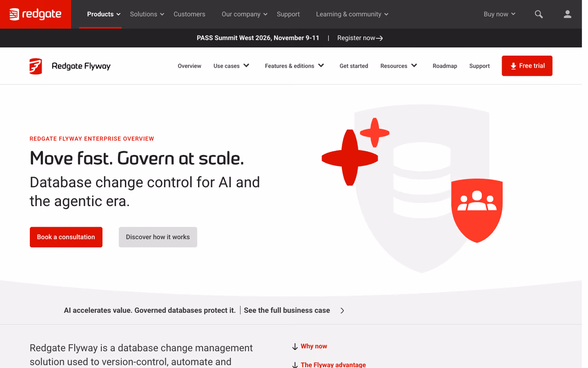Click the Redgate Flyway product name text
Image resolution: width=588 pixels, height=368 pixels.
[81, 66]
